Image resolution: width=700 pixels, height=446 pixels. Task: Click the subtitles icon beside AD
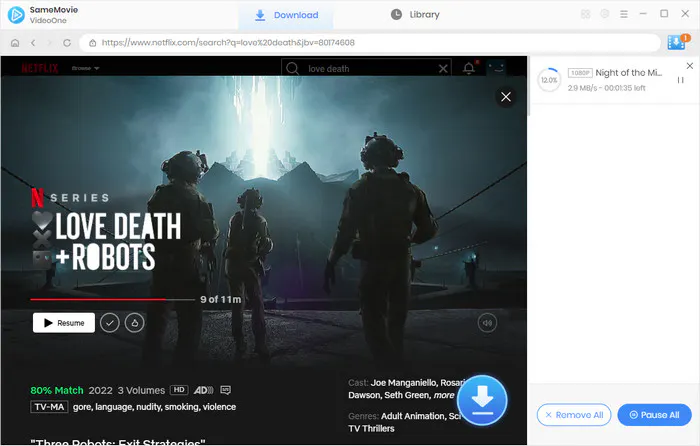point(225,391)
